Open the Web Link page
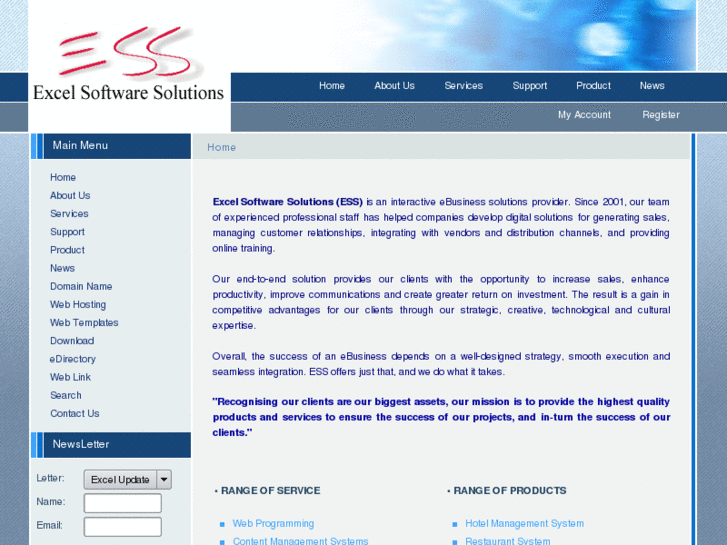727x545 pixels. [70, 377]
